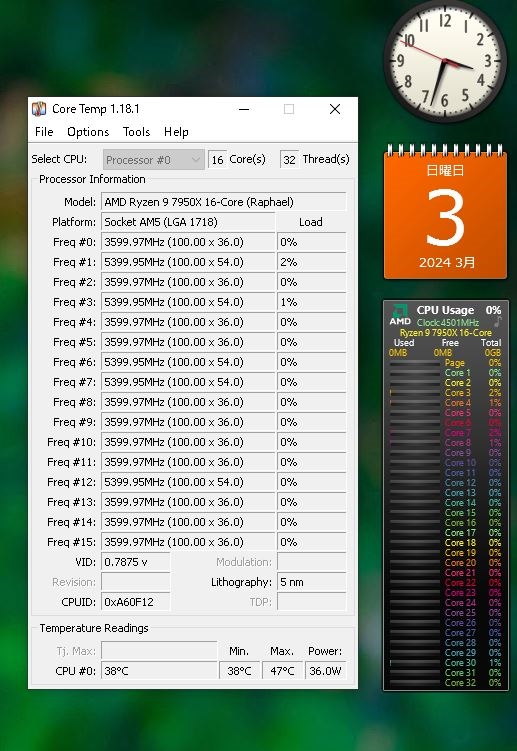Click the Freq #12 frequency value
Image resolution: width=517 pixels, height=751 pixels.
[188, 482]
